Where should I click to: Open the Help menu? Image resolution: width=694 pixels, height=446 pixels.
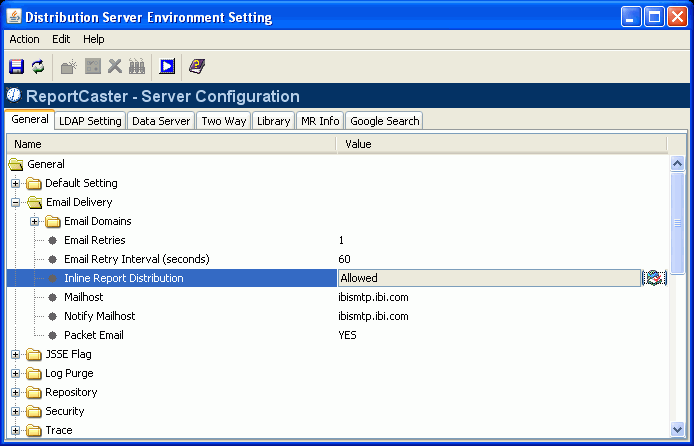click(x=94, y=39)
